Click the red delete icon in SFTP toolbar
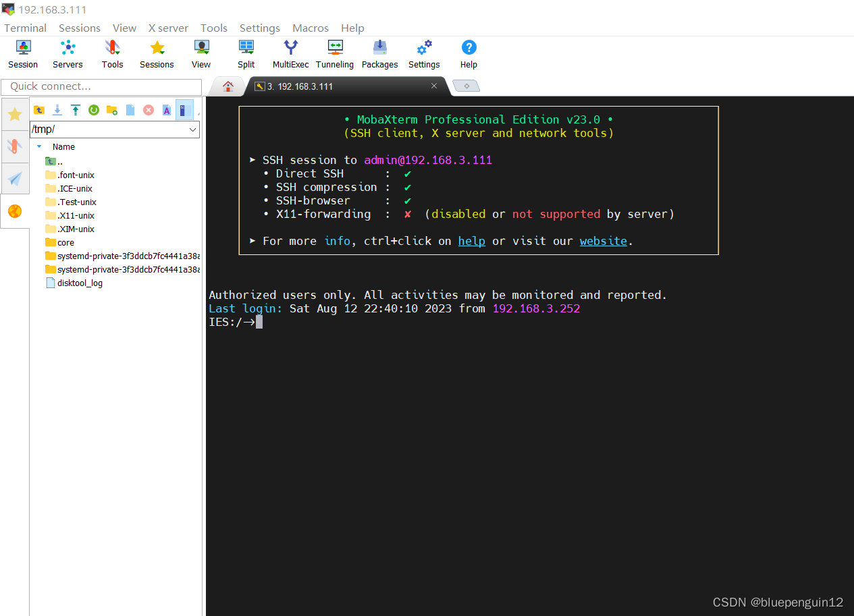This screenshot has width=854, height=616. click(x=149, y=110)
